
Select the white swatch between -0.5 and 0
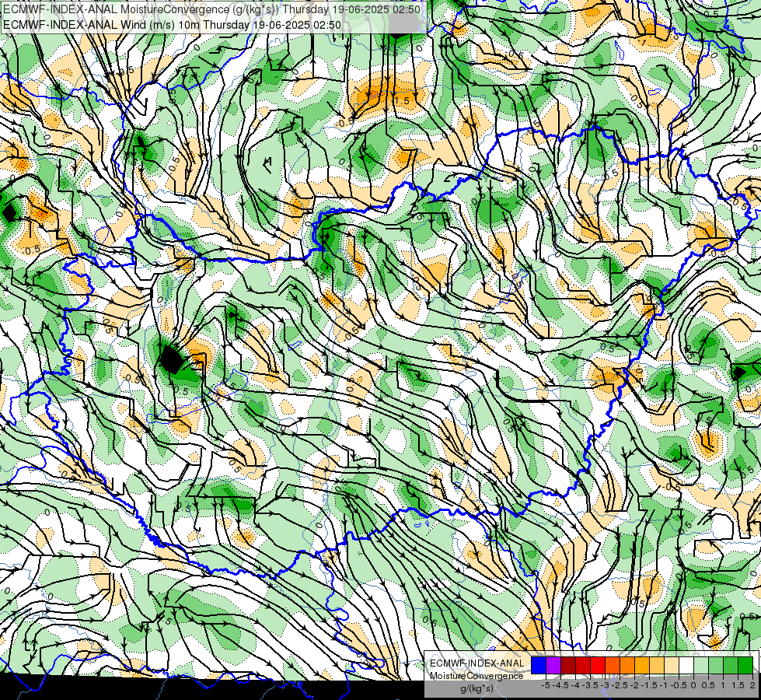686,666
